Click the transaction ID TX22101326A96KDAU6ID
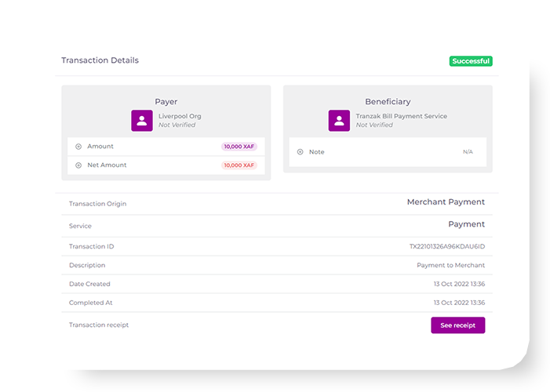Image resolution: width=550 pixels, height=392 pixels. tap(446, 247)
